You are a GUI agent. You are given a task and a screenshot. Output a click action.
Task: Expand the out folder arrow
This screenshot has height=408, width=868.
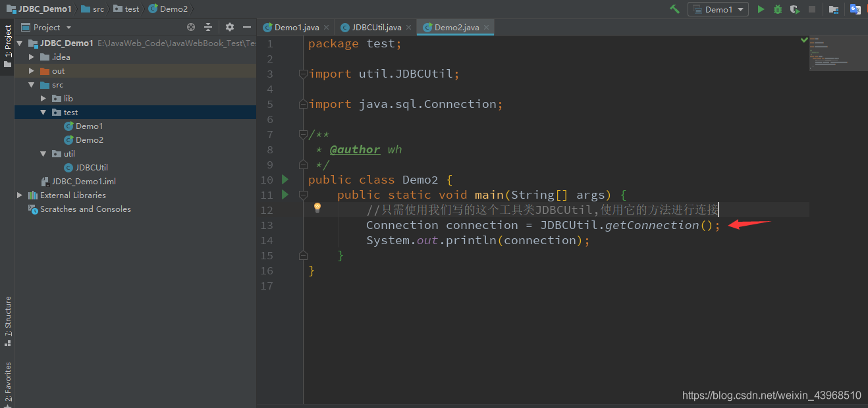(32, 71)
